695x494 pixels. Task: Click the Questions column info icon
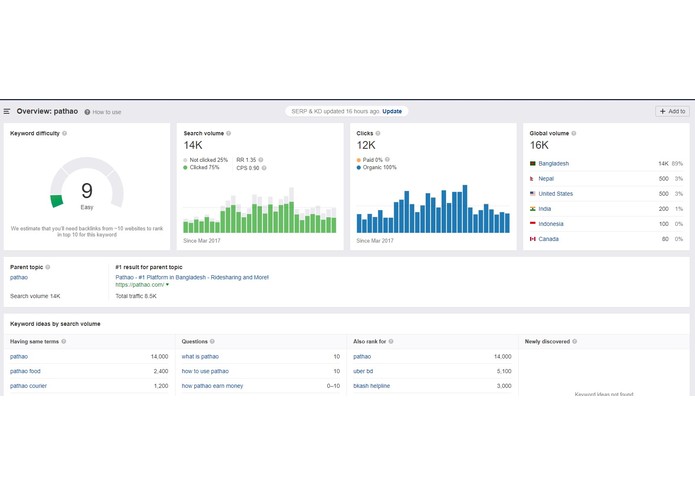[x=212, y=342]
